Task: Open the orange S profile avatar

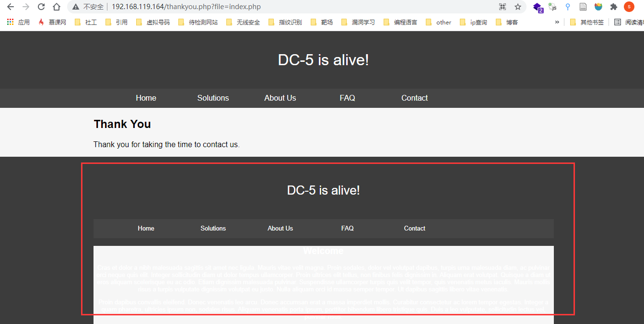Action: click(x=629, y=7)
